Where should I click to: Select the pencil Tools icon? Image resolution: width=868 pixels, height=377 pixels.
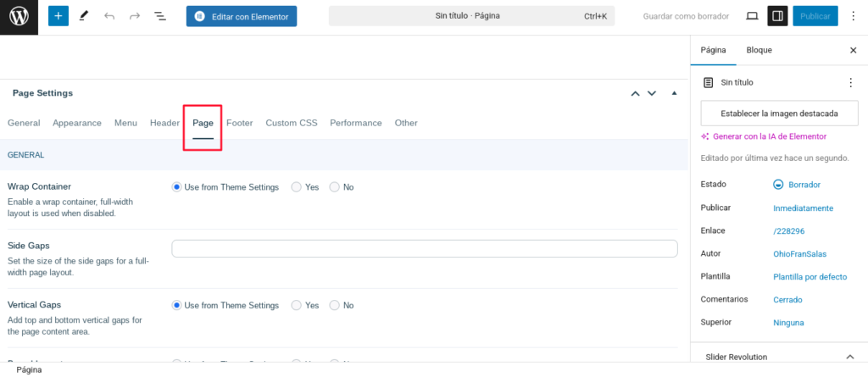(84, 16)
